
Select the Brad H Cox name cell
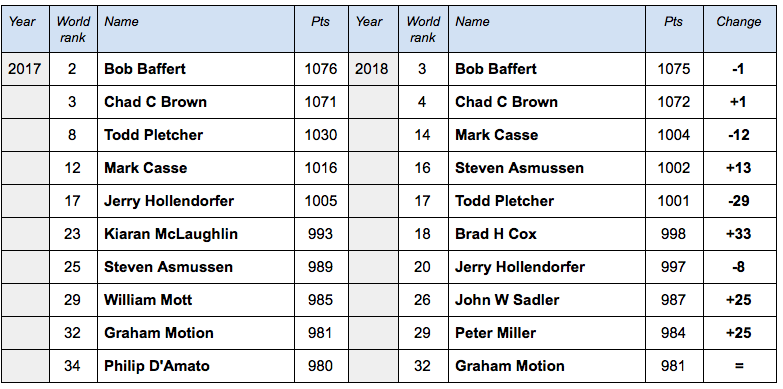(547, 234)
